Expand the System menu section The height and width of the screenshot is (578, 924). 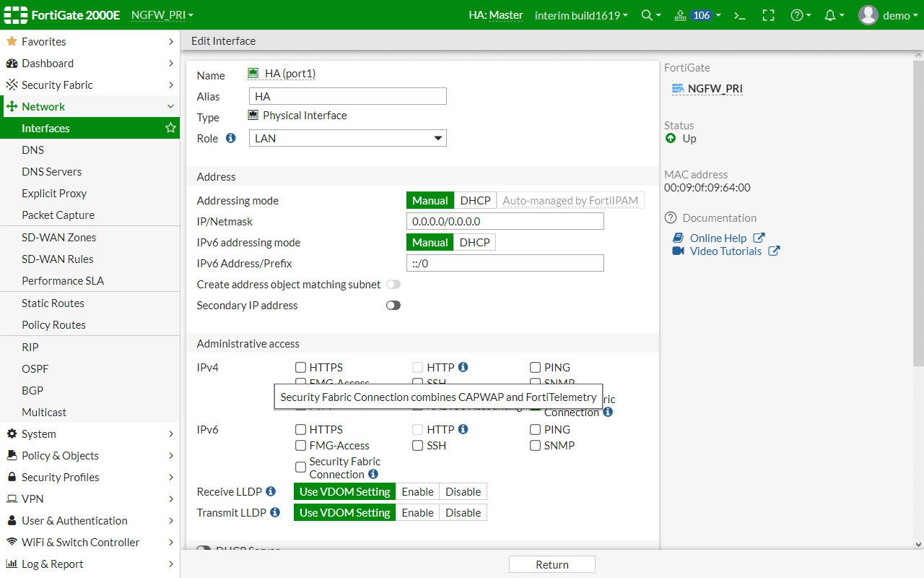click(x=90, y=433)
